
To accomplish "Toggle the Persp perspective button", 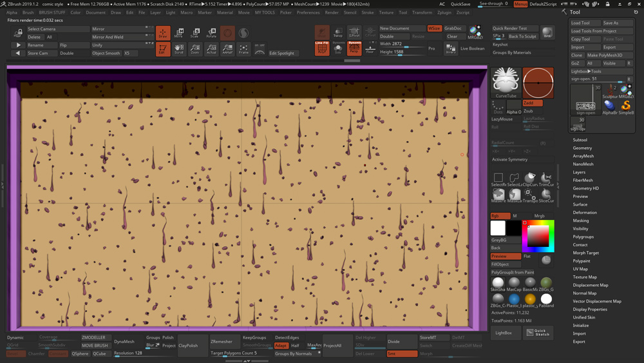I will point(354,48).
